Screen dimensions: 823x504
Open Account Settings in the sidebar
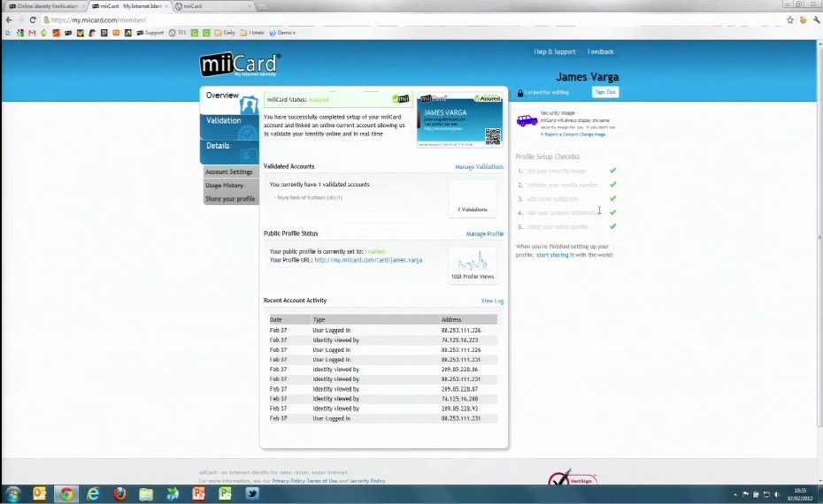click(229, 172)
